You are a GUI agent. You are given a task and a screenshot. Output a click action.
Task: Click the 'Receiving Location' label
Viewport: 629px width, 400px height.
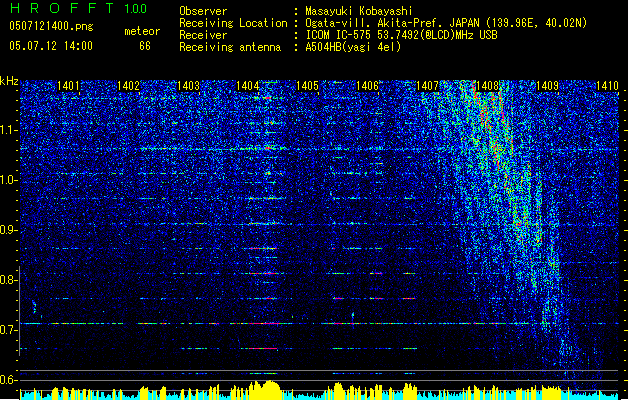tap(233, 23)
